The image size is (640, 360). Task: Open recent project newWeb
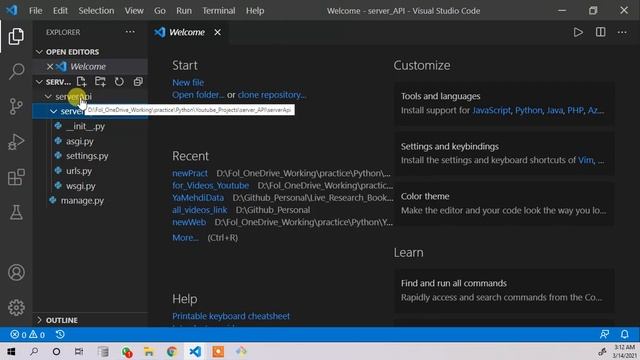coord(189,222)
